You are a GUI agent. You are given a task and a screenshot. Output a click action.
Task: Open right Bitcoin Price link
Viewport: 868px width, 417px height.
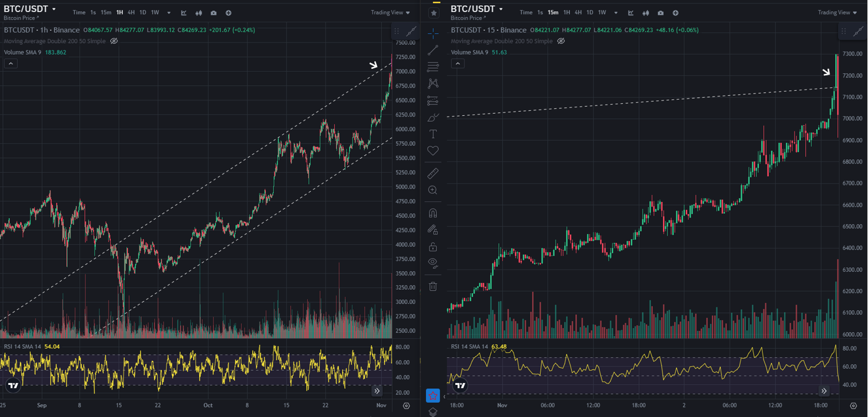pos(468,18)
